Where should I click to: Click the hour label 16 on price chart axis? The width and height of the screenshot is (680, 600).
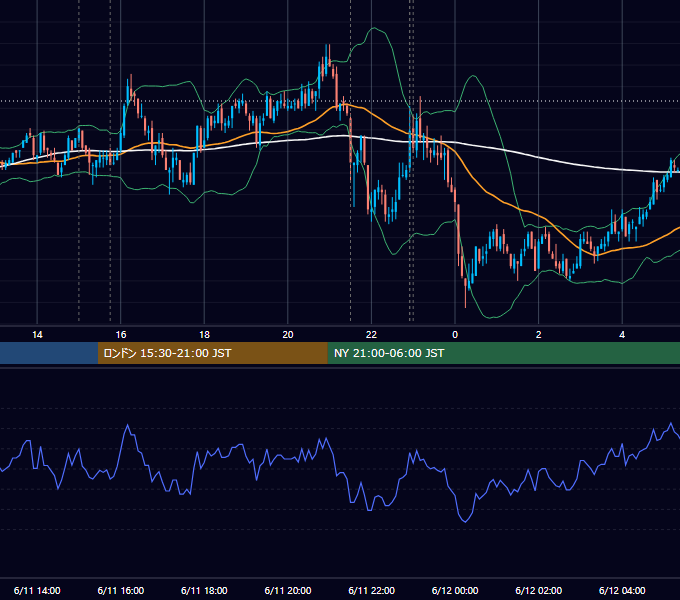[x=121, y=335]
